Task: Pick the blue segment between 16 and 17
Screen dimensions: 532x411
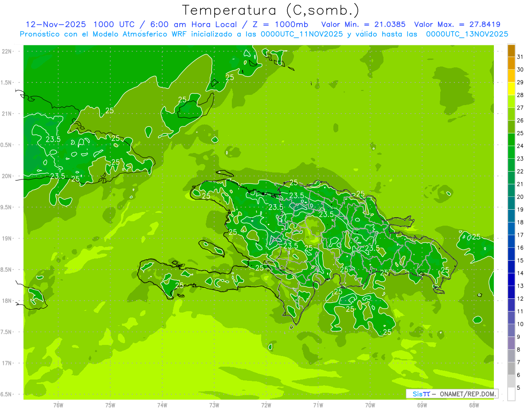Action: 511,241
